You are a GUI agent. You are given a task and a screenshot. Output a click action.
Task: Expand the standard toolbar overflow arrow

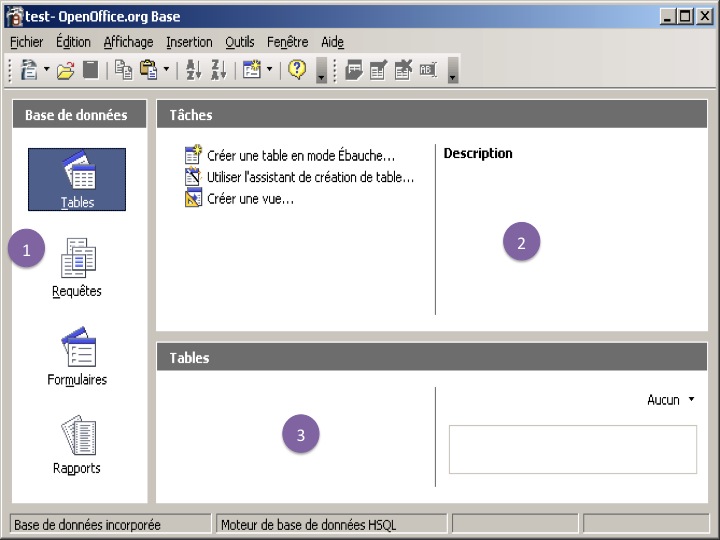(321, 71)
